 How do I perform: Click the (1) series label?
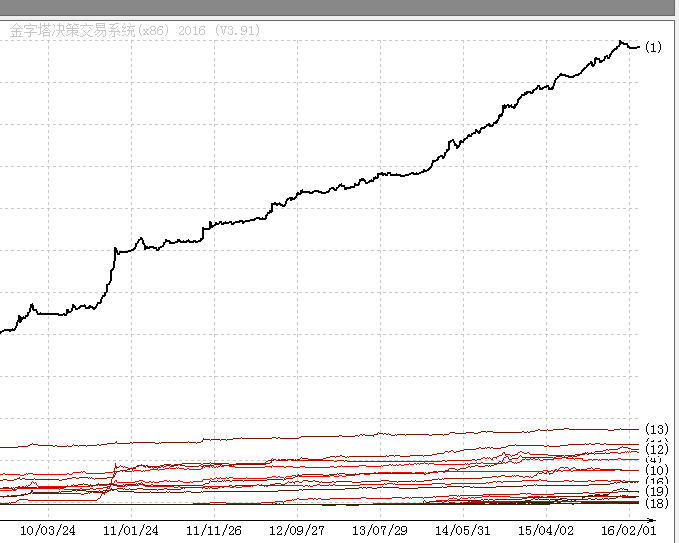point(654,47)
